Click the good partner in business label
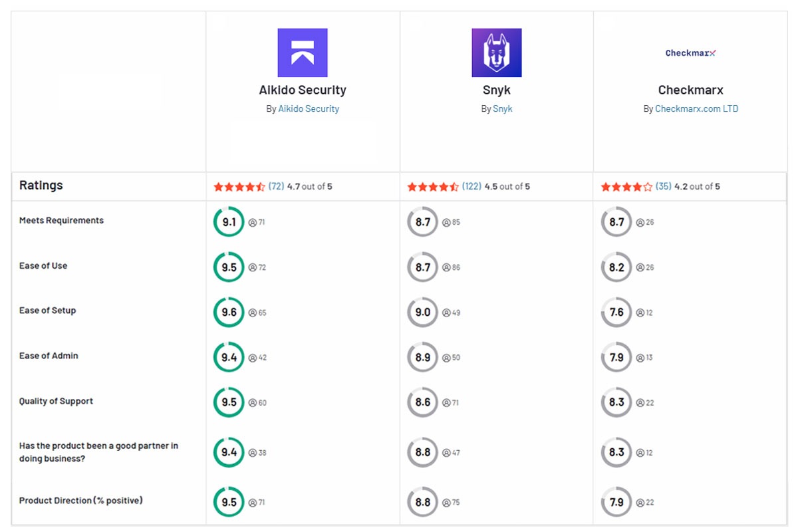Viewport: 798px width, 532px height. [x=98, y=452]
